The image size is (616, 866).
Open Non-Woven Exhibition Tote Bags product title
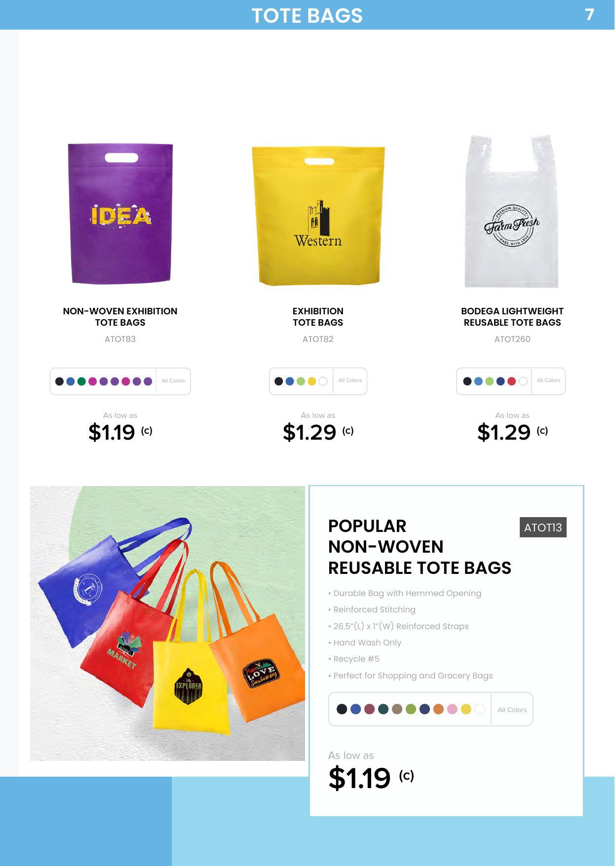[120, 317]
